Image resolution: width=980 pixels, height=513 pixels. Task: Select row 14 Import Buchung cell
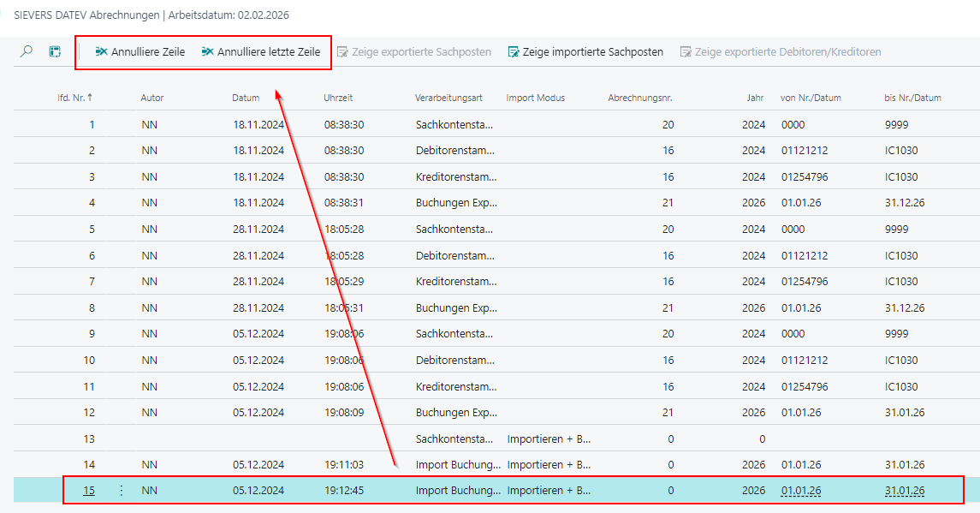458,465
